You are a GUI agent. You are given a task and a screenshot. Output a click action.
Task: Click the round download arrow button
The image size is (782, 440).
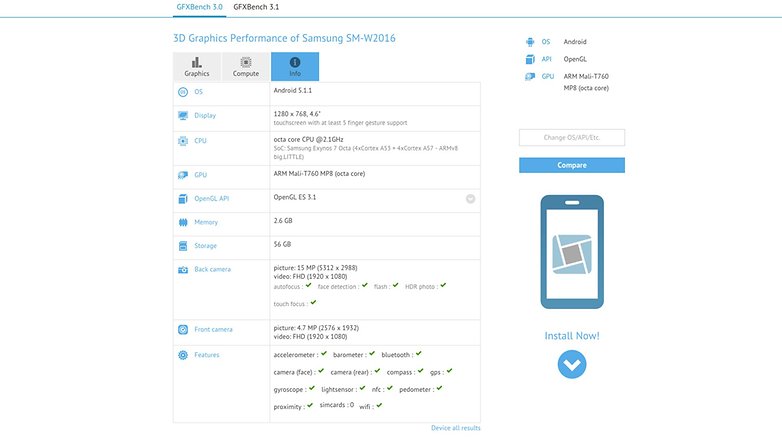(x=572, y=365)
